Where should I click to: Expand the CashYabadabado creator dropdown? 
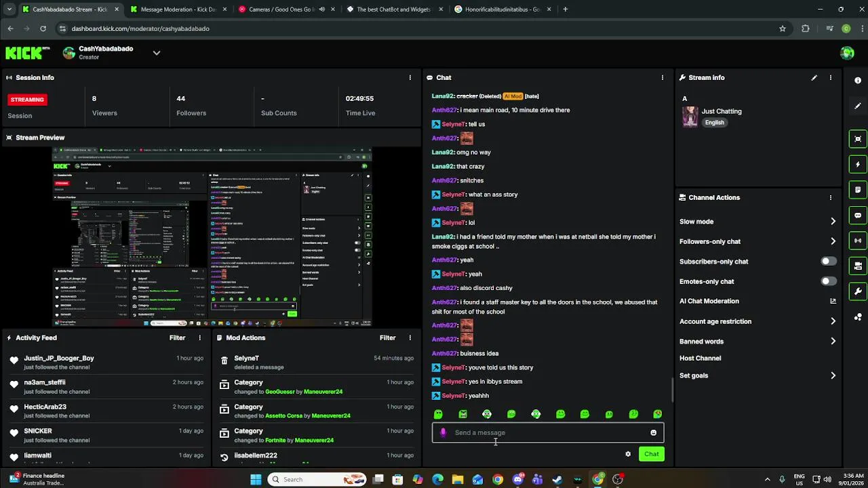(x=157, y=53)
